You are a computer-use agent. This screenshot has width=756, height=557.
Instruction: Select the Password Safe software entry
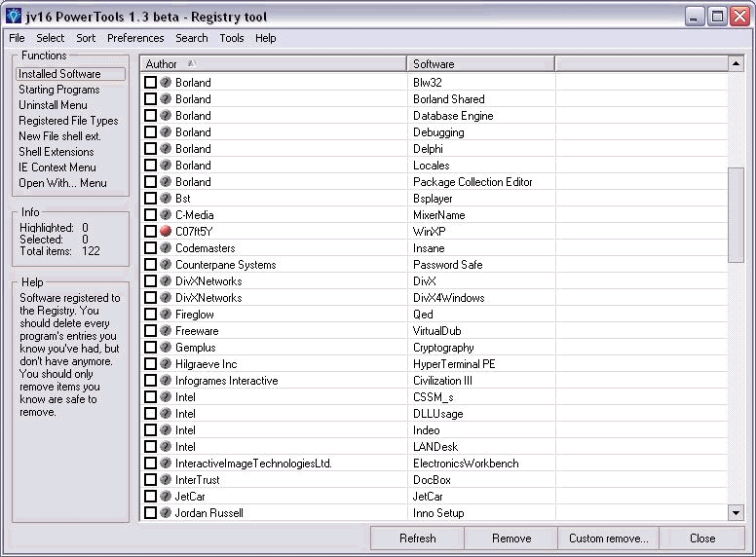[448, 265]
